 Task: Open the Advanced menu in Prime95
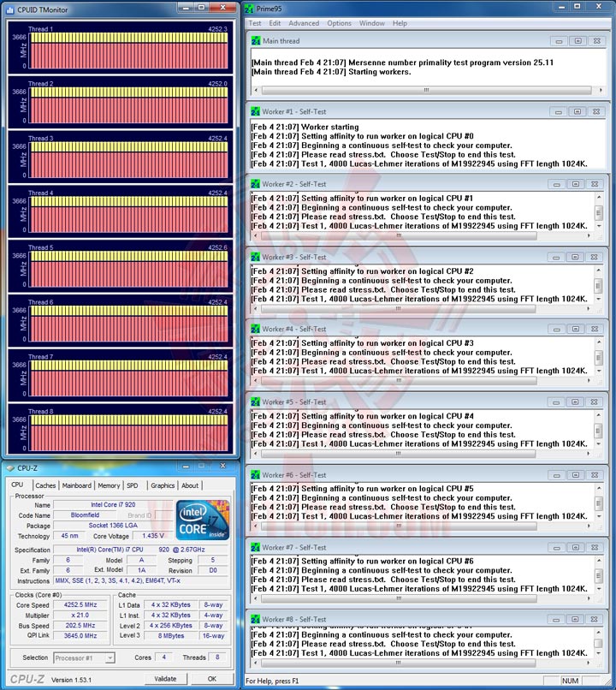coord(304,23)
